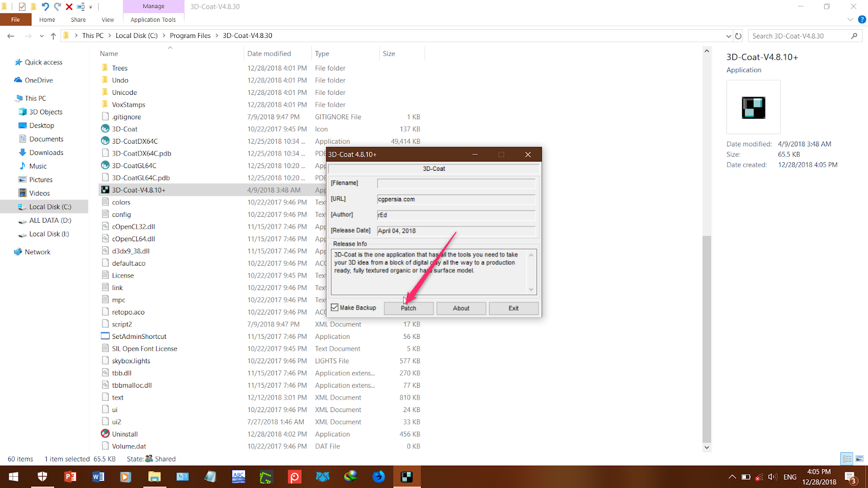Expand the ribbon with the top-right chevron
This screenshot has width=868, height=488.
(850, 20)
